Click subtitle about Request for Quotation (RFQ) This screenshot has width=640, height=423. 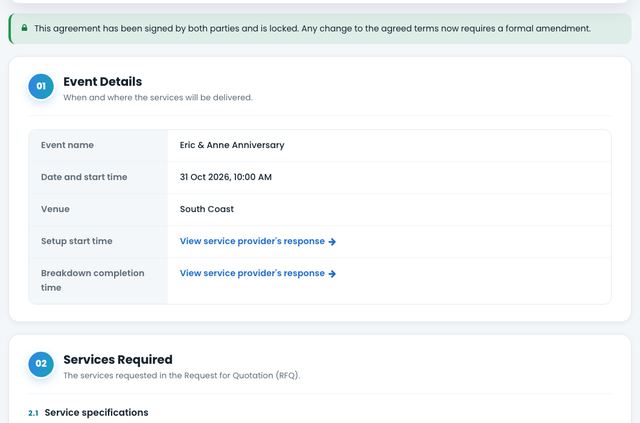tap(182, 375)
